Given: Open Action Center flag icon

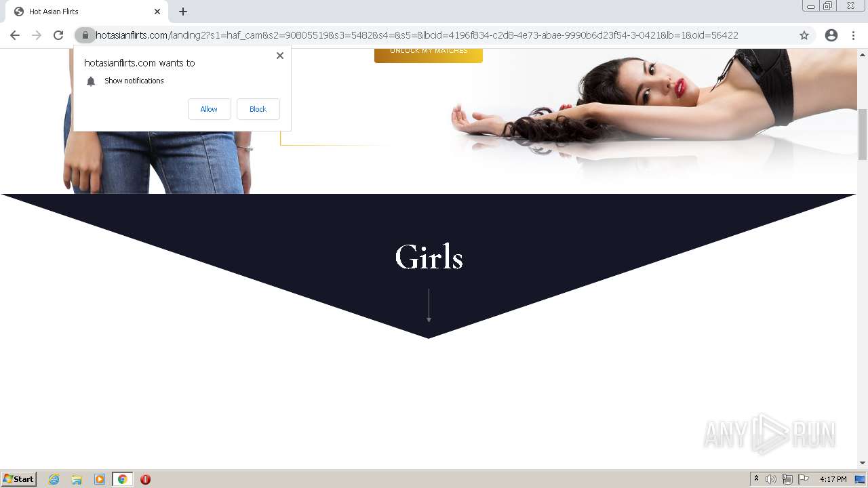Looking at the screenshot, I should point(804,479).
